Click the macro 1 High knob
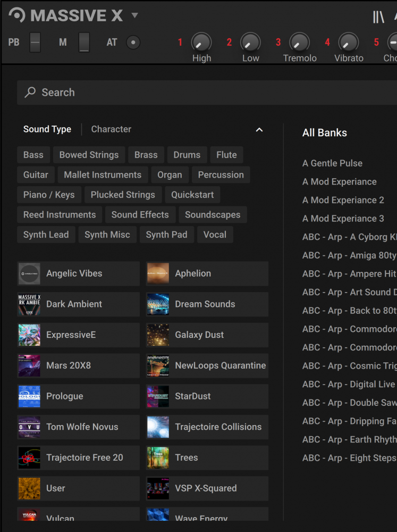397x532 pixels. [201, 43]
